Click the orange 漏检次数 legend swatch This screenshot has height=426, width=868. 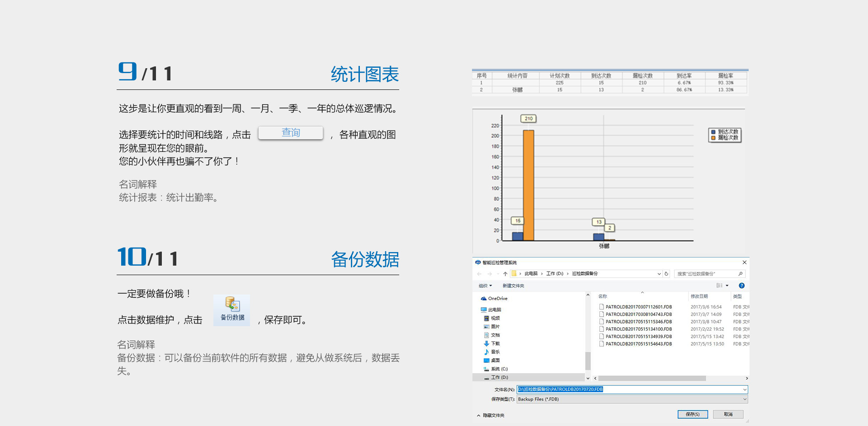(x=713, y=138)
